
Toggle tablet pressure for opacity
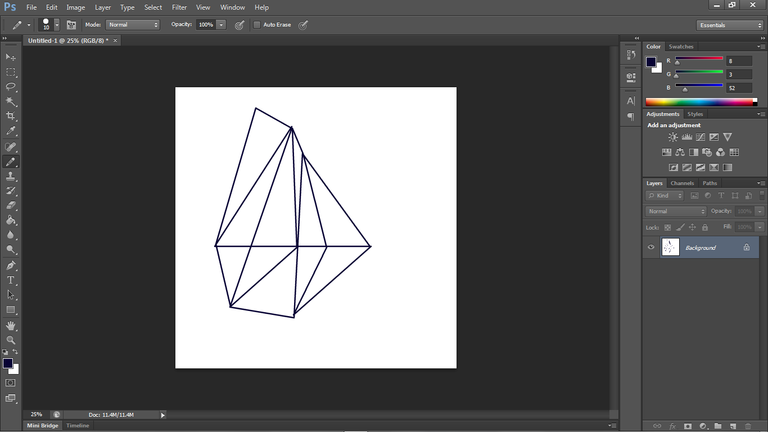240,24
